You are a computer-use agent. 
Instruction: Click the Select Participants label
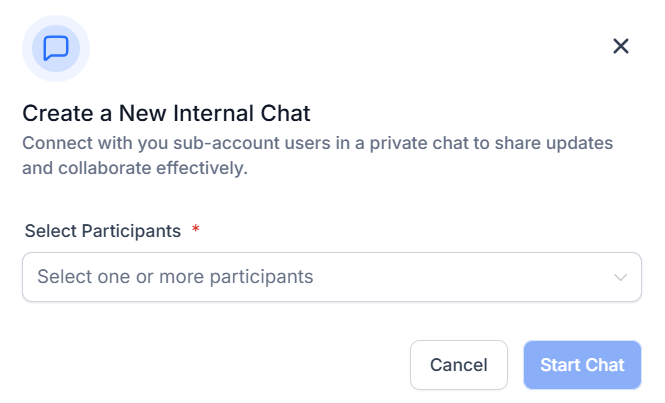coord(103,231)
